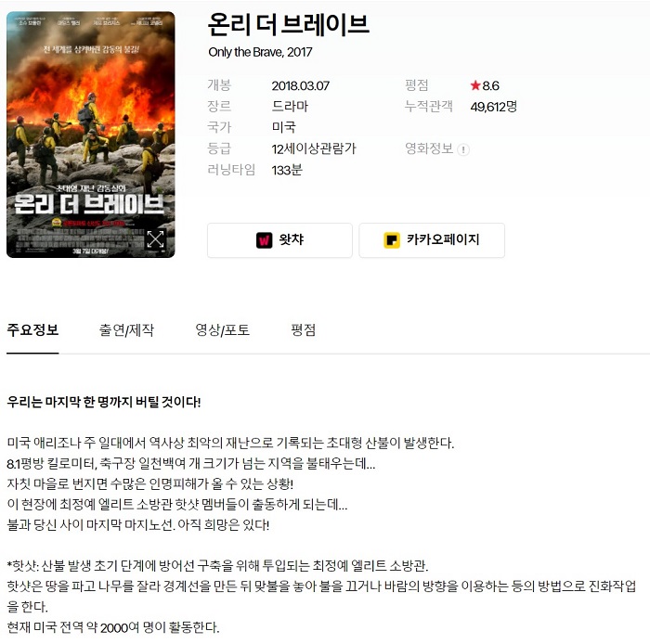This screenshot has height=644, width=650.
Task: Open the info icon beside 영화정보
Action: click(463, 149)
